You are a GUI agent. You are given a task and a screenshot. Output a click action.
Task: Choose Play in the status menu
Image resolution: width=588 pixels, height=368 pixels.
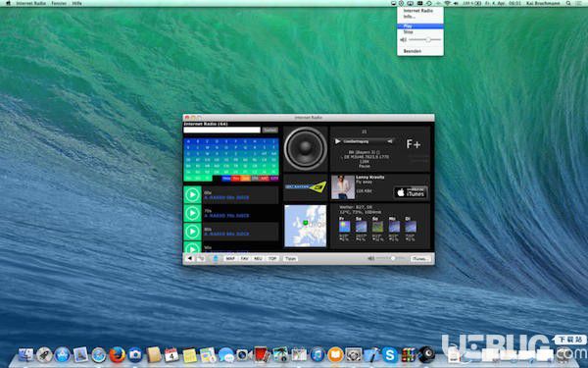(x=420, y=26)
